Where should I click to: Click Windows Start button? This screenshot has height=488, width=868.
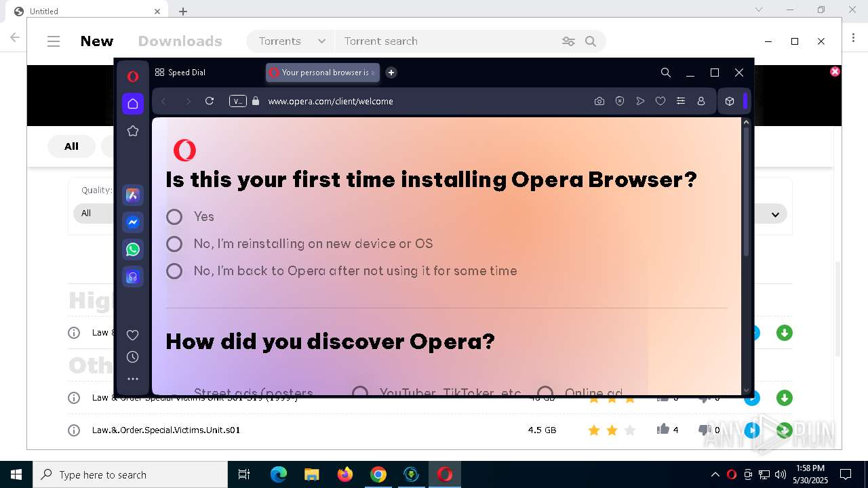click(16, 474)
